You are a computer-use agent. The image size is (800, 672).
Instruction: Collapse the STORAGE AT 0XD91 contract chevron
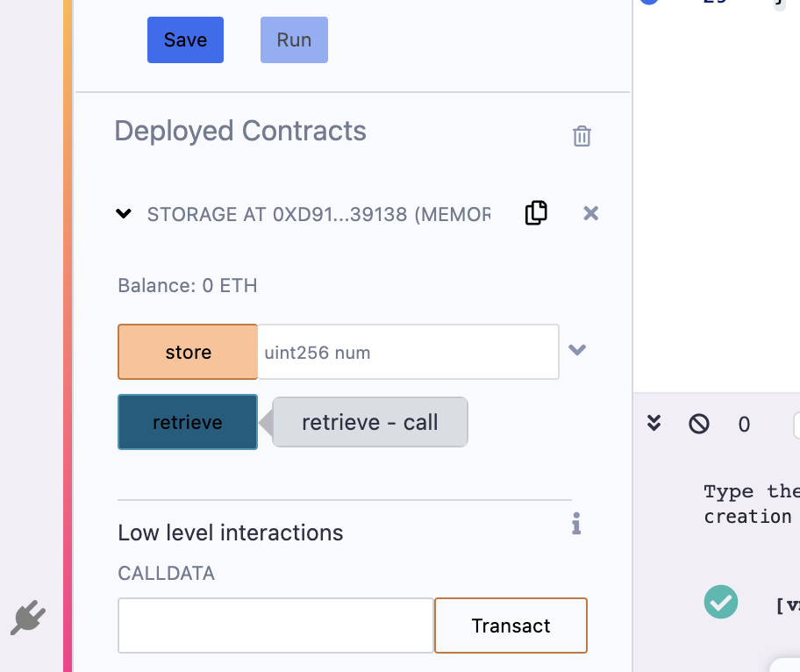124,213
